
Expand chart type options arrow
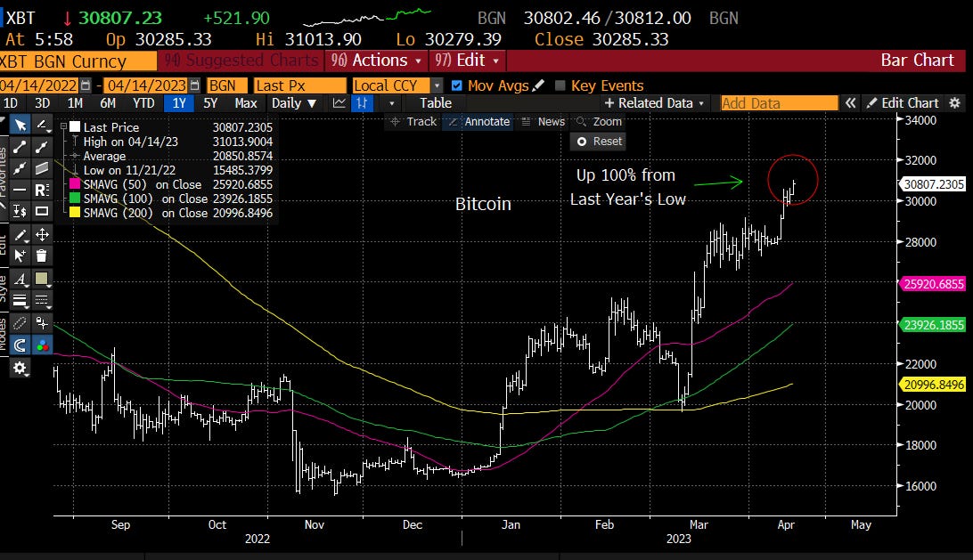pyautogui.click(x=391, y=103)
